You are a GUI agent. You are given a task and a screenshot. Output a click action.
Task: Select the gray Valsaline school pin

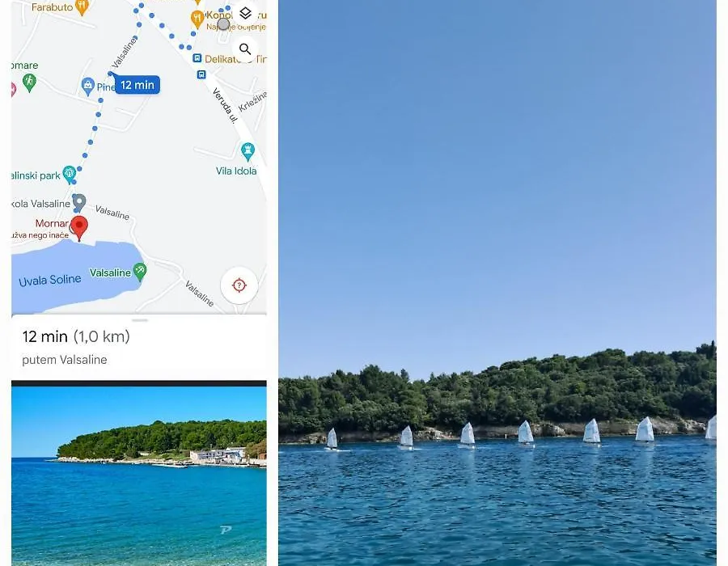click(x=79, y=203)
